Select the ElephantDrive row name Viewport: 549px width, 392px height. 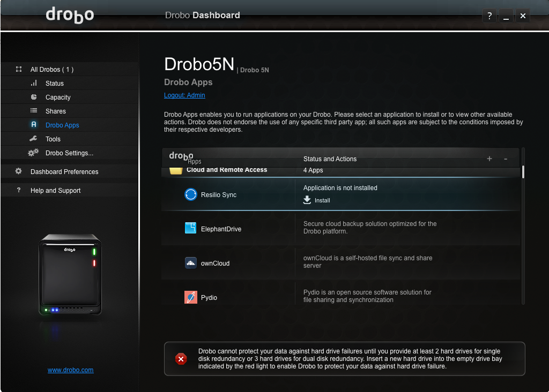pyautogui.click(x=221, y=229)
